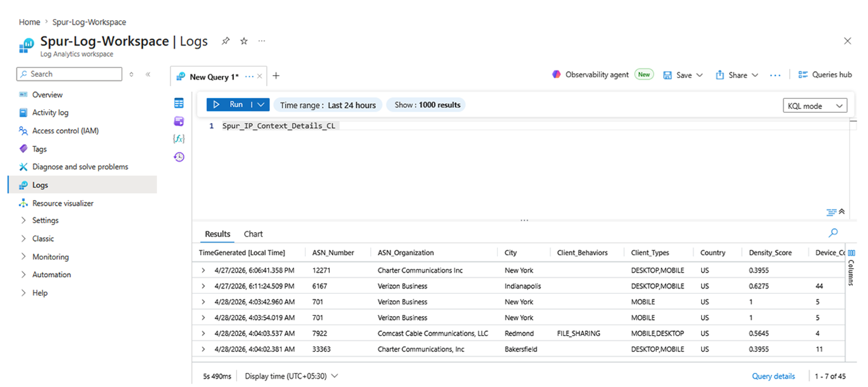Close the New Query 1 tab

tap(259, 76)
